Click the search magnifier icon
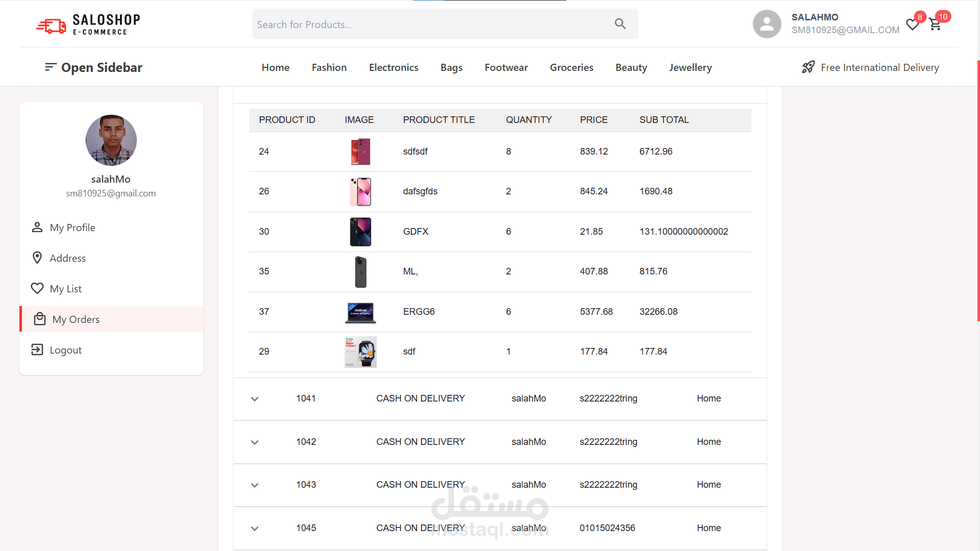The height and width of the screenshot is (551, 980). 620,24
